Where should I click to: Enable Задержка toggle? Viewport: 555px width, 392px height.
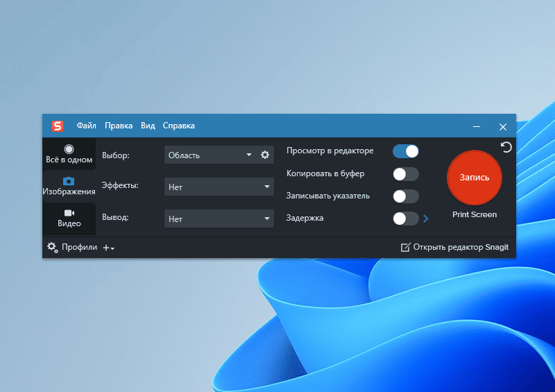tap(406, 219)
